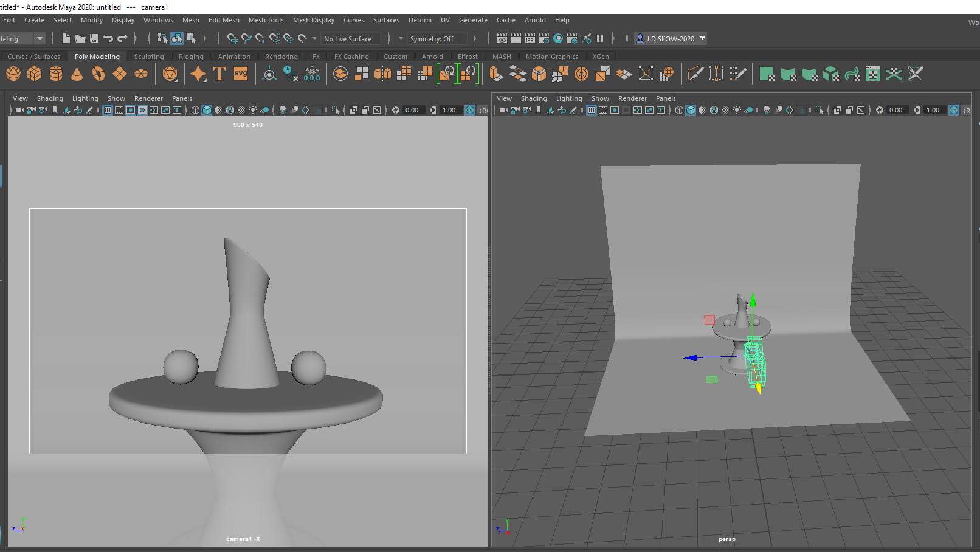Select the Multi-Cut knife tool
The width and height of the screenshot is (980, 552).
(x=695, y=74)
